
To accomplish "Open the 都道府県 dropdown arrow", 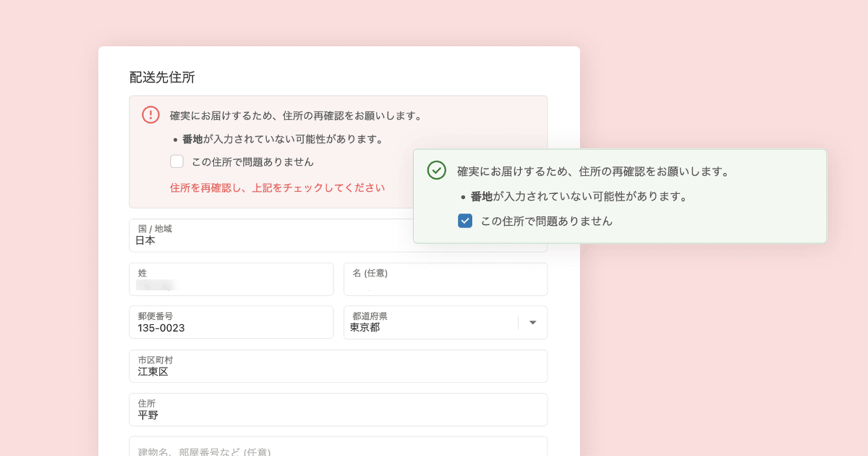I will [x=533, y=322].
